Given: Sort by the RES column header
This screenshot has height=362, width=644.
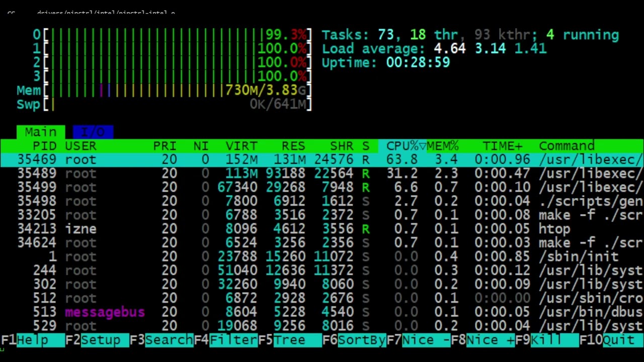Looking at the screenshot, I should click(293, 146).
